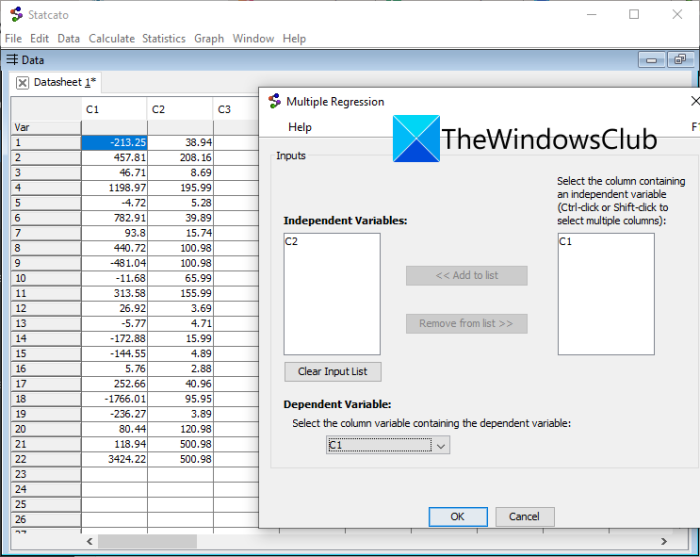Select cell with value 782.91
The height and width of the screenshot is (557, 700).
(x=114, y=218)
